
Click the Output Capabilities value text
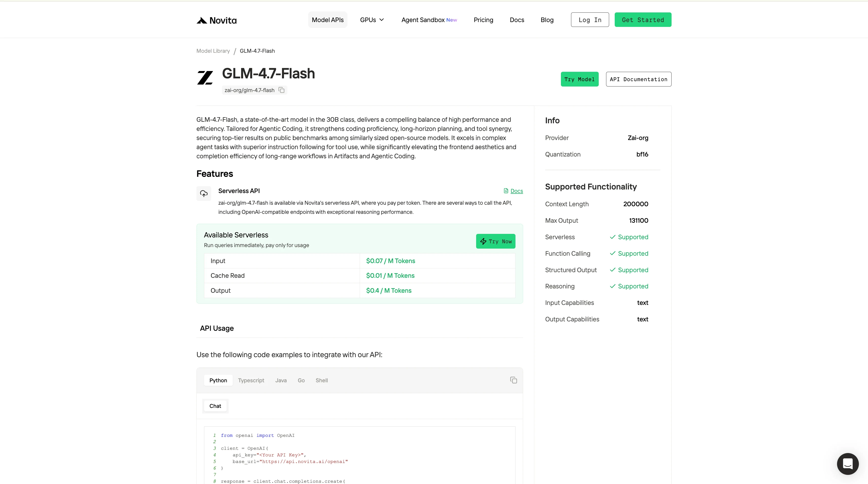click(643, 319)
